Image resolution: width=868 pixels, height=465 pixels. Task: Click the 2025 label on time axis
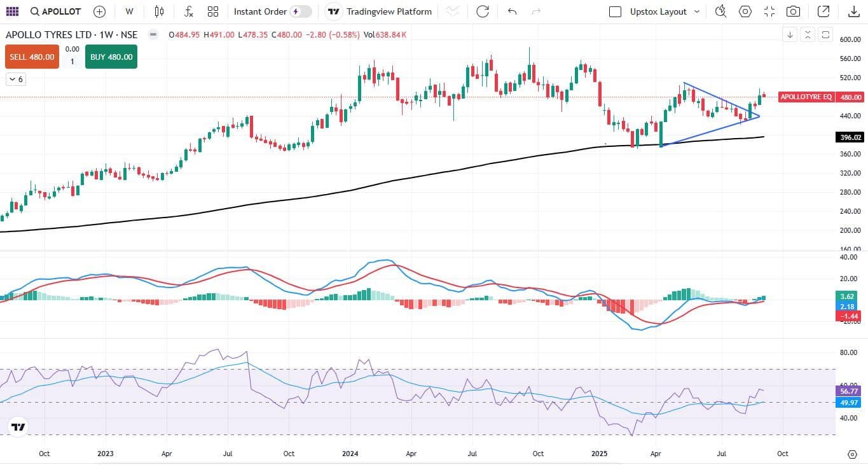point(600,454)
